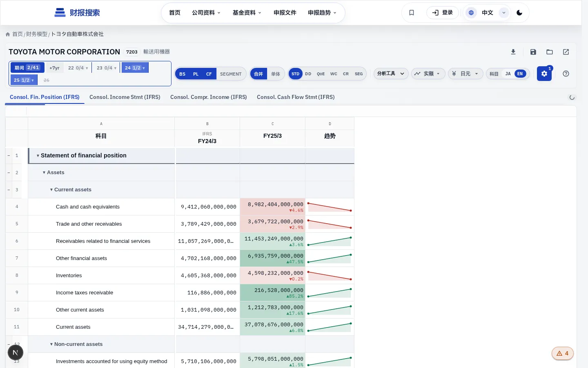Select WC analysis mode
Screen dimensions: 588x368
(x=334, y=74)
